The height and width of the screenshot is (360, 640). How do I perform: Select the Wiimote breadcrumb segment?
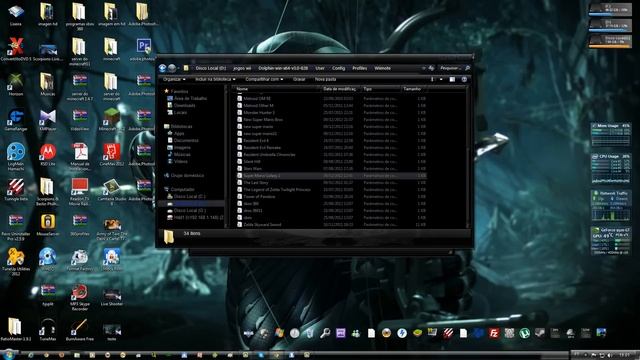[x=382, y=68]
